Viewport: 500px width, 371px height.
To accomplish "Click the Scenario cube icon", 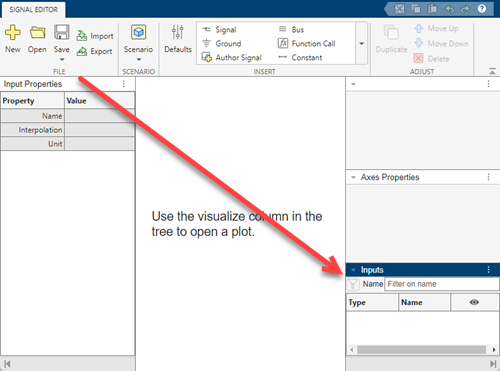I will coord(138,33).
